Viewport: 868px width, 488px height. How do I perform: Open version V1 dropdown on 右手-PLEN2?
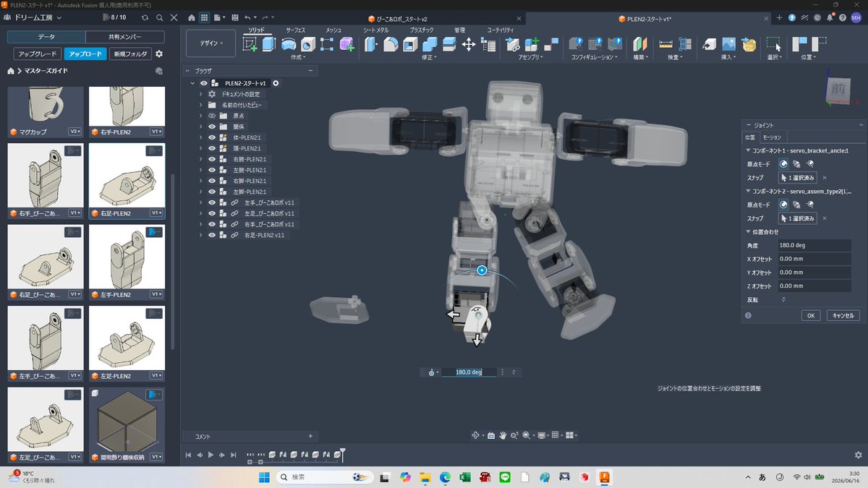pos(156,132)
